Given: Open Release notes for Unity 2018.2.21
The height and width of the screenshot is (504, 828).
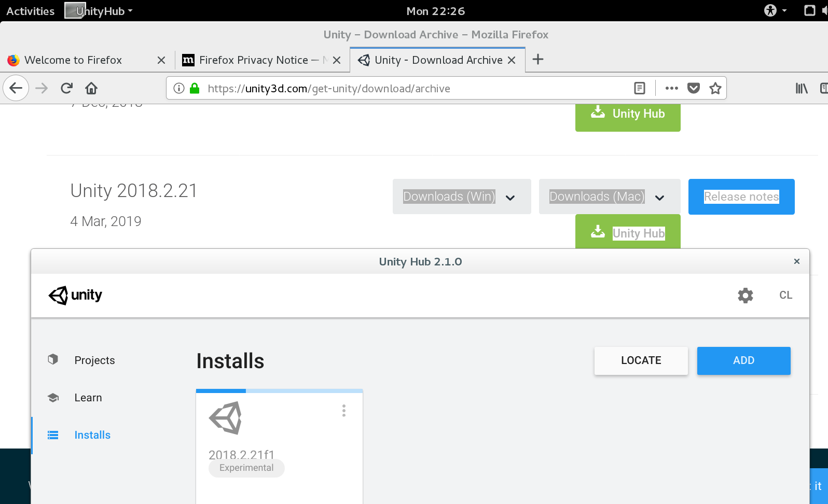Looking at the screenshot, I should pyautogui.click(x=741, y=197).
